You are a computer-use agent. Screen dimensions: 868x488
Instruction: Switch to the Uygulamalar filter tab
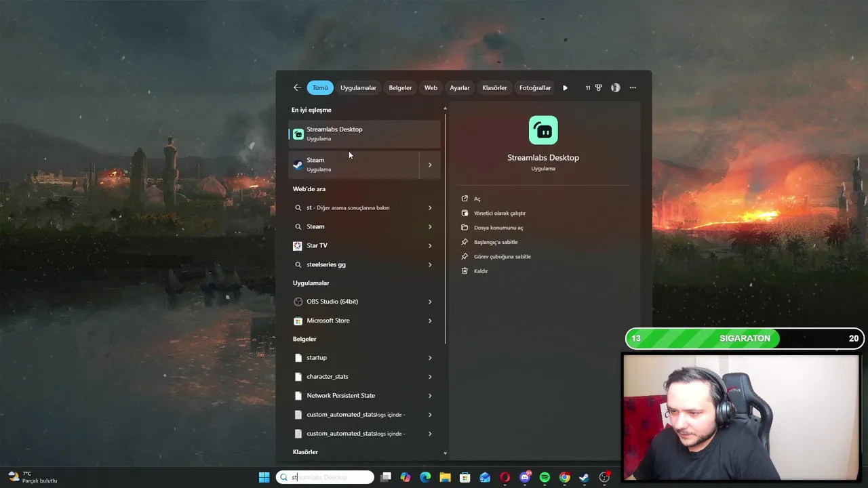[x=358, y=87]
